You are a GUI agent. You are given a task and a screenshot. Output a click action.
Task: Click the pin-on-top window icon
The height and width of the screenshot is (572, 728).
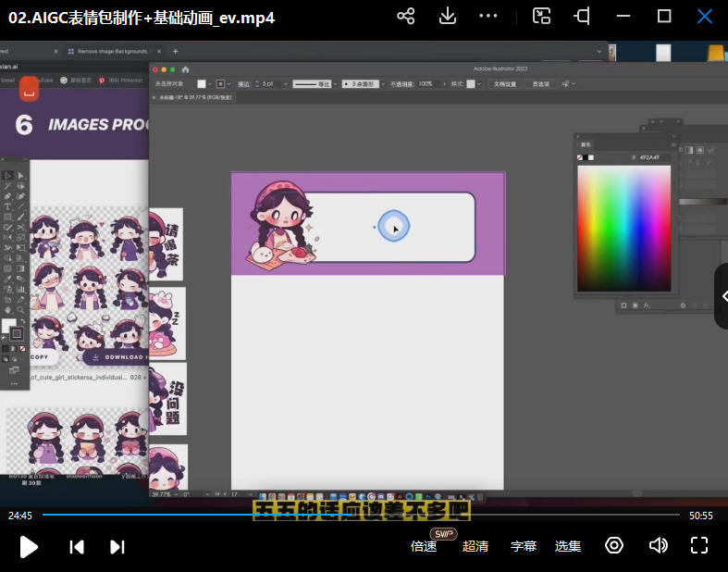[582, 17]
